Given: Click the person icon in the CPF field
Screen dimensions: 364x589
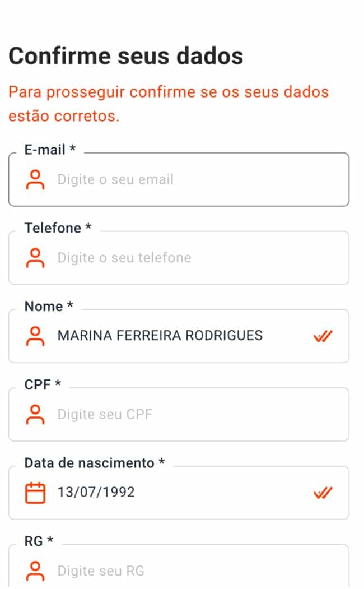Looking at the screenshot, I should tap(36, 414).
